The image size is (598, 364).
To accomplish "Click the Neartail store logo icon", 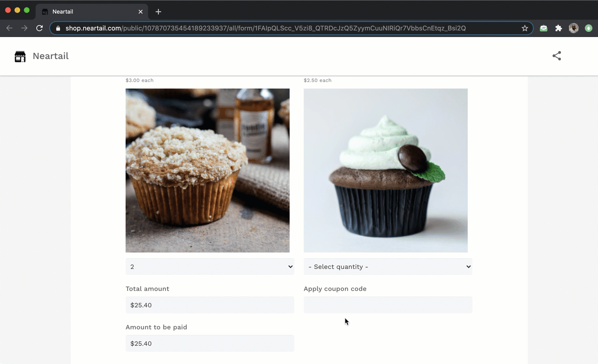I will click(20, 56).
